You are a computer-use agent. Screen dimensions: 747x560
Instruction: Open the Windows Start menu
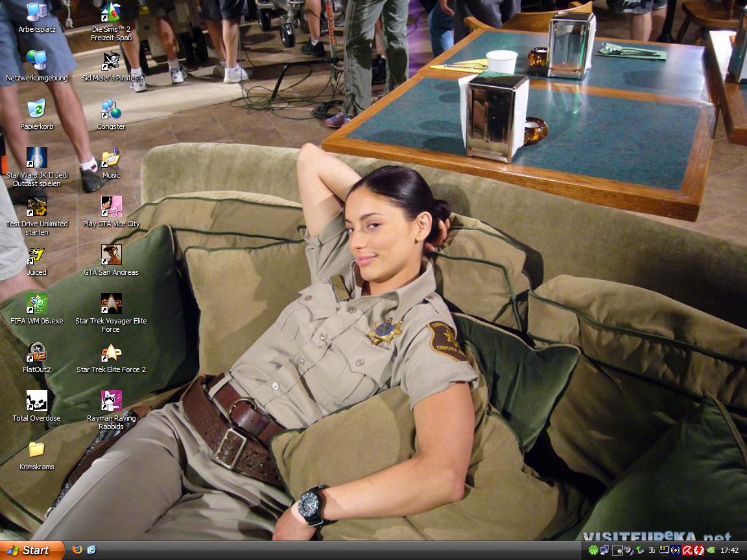pos(32,550)
